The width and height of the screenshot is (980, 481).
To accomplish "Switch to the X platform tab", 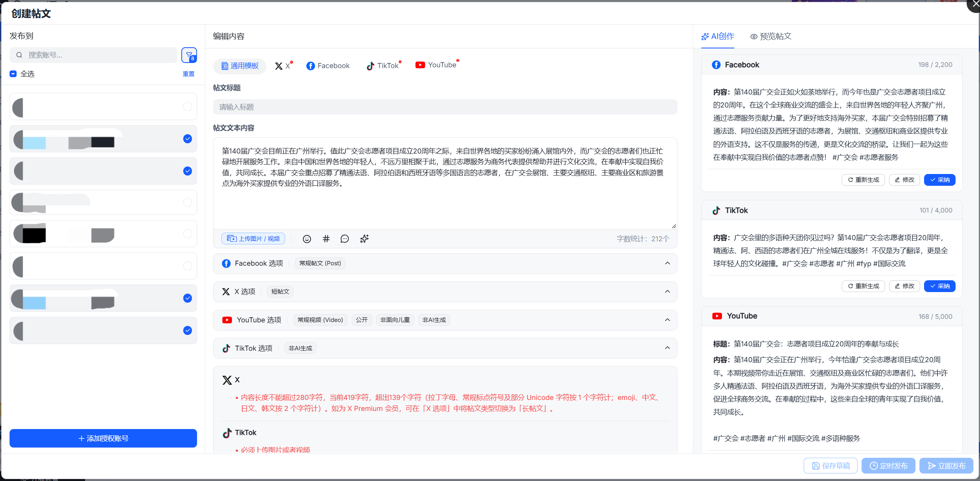I will click(x=283, y=66).
